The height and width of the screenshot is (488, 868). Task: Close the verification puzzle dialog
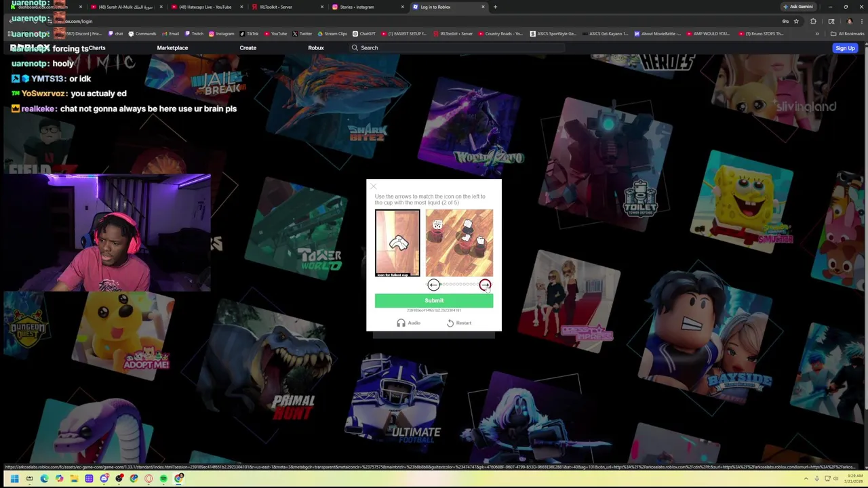click(373, 186)
